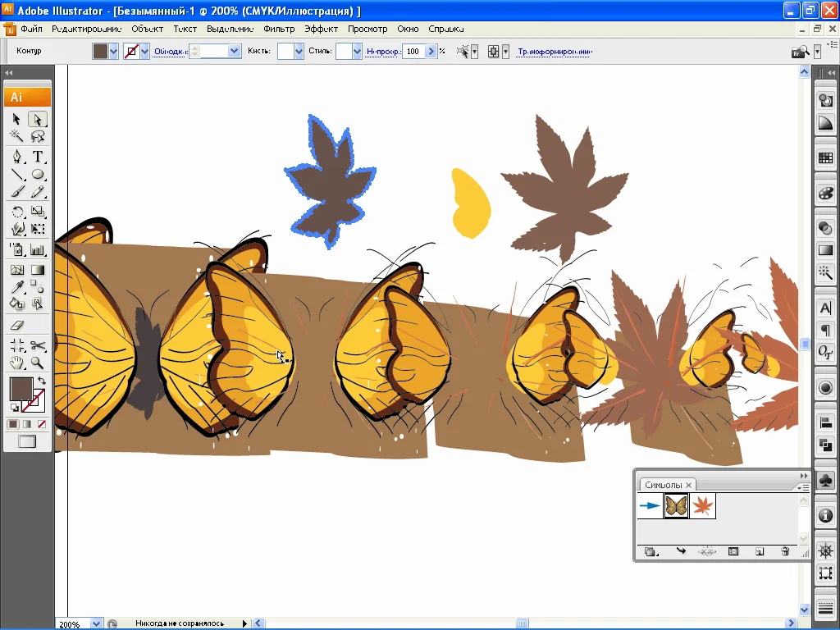Expand the status bar display options arrow
840x630 pixels.
tap(244, 623)
